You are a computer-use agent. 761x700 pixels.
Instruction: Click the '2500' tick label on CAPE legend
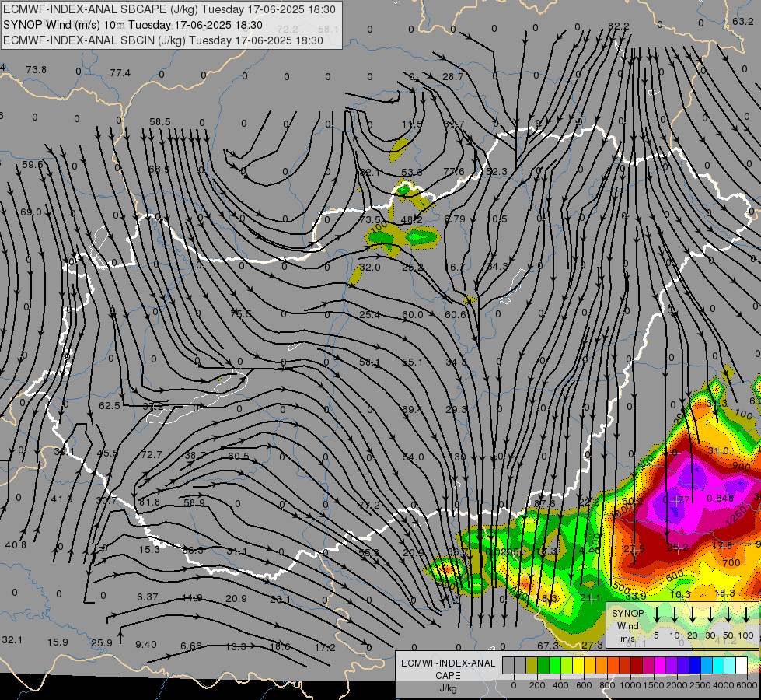click(700, 685)
